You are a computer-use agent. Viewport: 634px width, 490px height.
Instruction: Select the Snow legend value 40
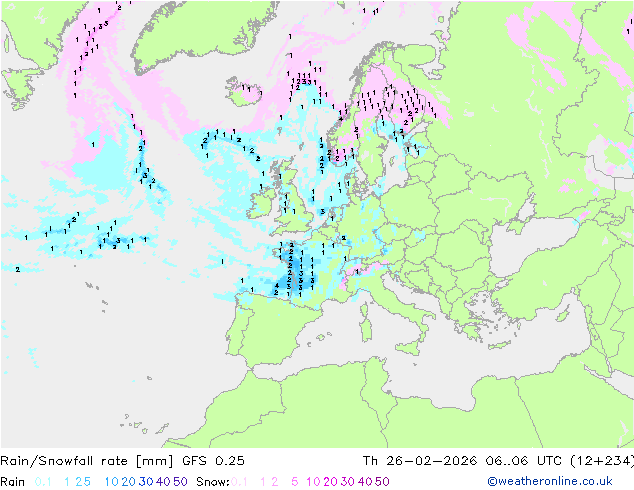click(365, 482)
